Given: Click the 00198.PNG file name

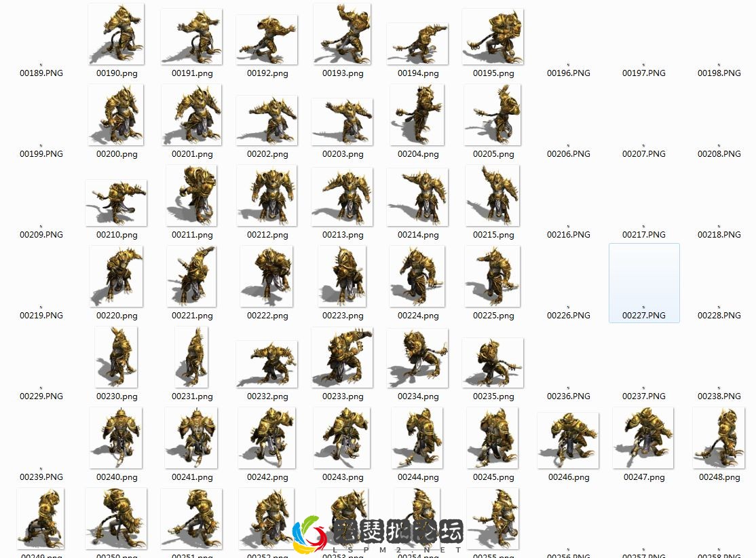Looking at the screenshot, I should pos(719,73).
